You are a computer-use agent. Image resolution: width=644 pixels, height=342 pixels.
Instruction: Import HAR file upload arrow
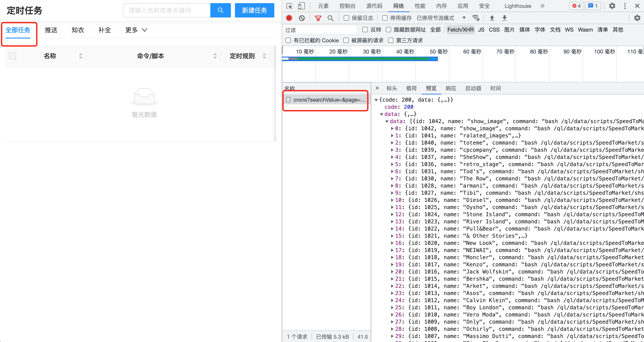pos(492,18)
